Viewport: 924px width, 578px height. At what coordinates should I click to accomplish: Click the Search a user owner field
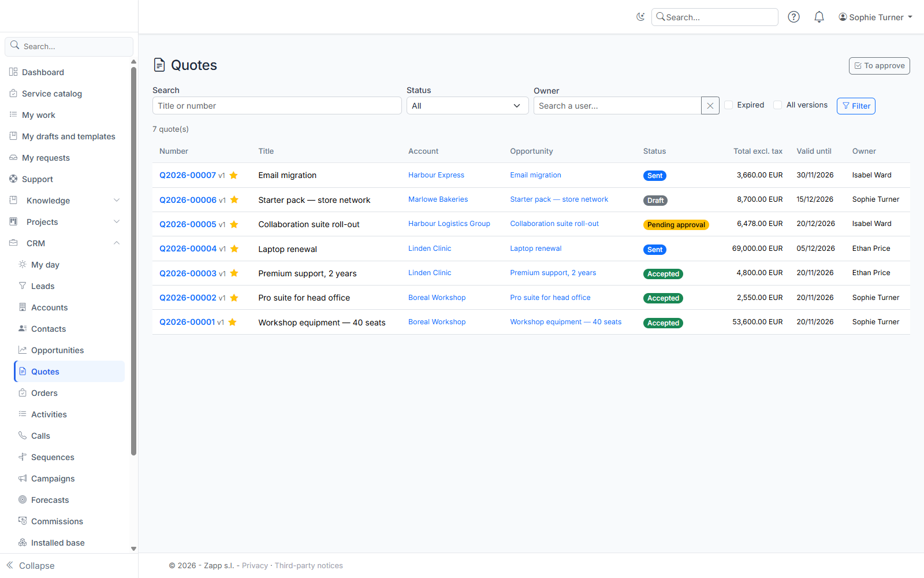tap(617, 106)
